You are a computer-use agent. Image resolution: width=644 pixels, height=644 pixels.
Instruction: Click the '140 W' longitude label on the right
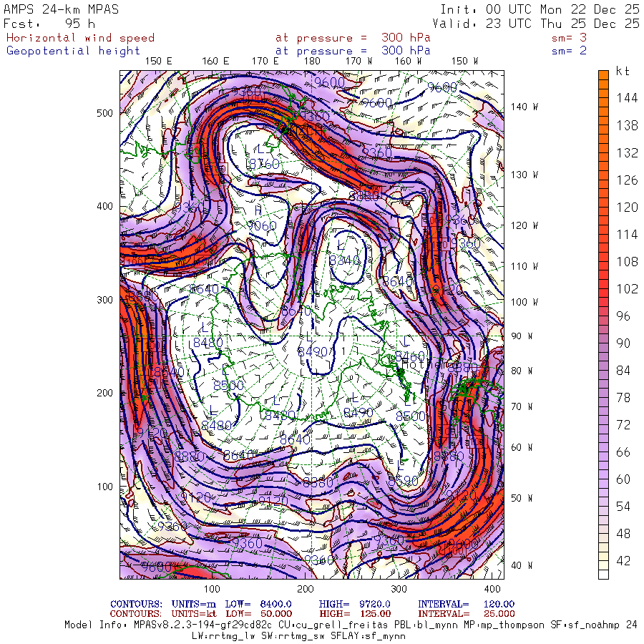[x=525, y=107]
